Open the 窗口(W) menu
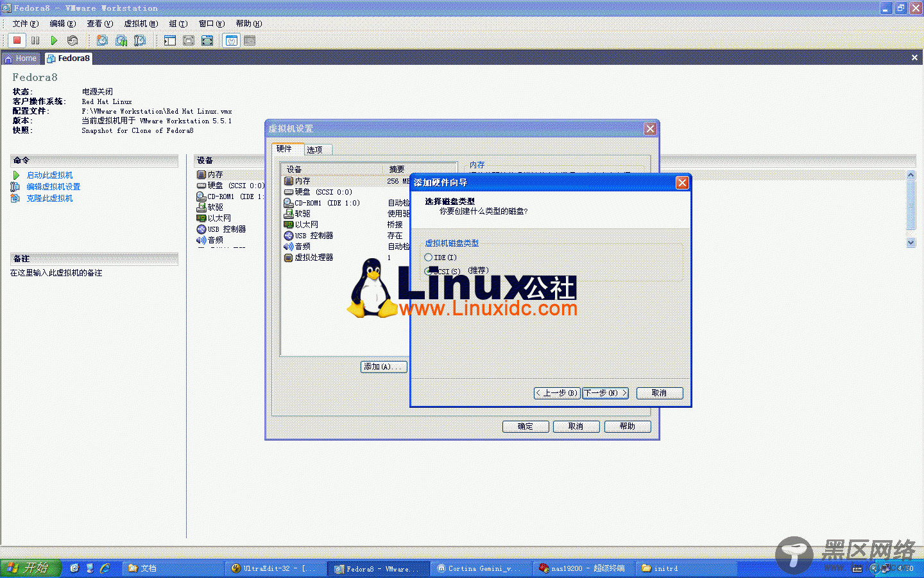Viewport: 924px width, 578px height. tap(212, 24)
